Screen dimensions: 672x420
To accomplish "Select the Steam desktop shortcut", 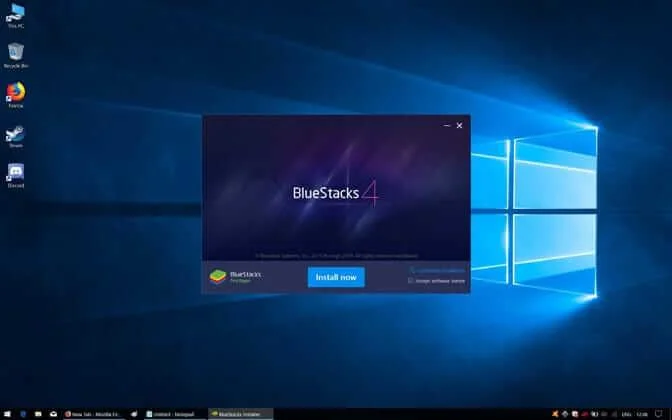I will pos(16,137).
